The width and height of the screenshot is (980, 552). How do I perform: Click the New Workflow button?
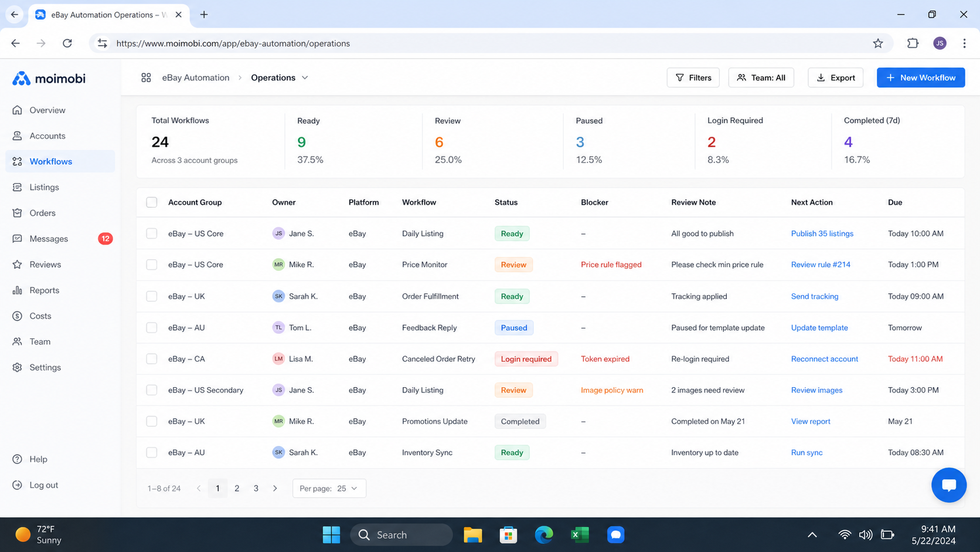[x=921, y=77]
